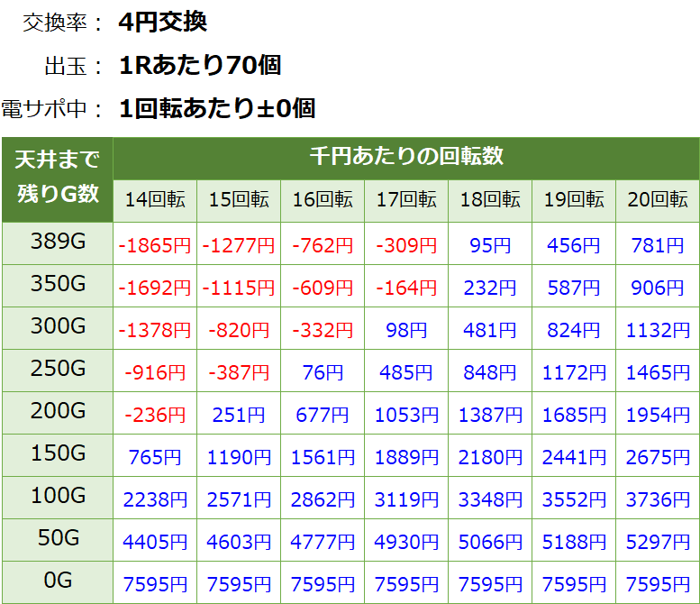The image size is (700, 604).
Task: Select the 16回転 column header
Action: pyautogui.click(x=323, y=201)
